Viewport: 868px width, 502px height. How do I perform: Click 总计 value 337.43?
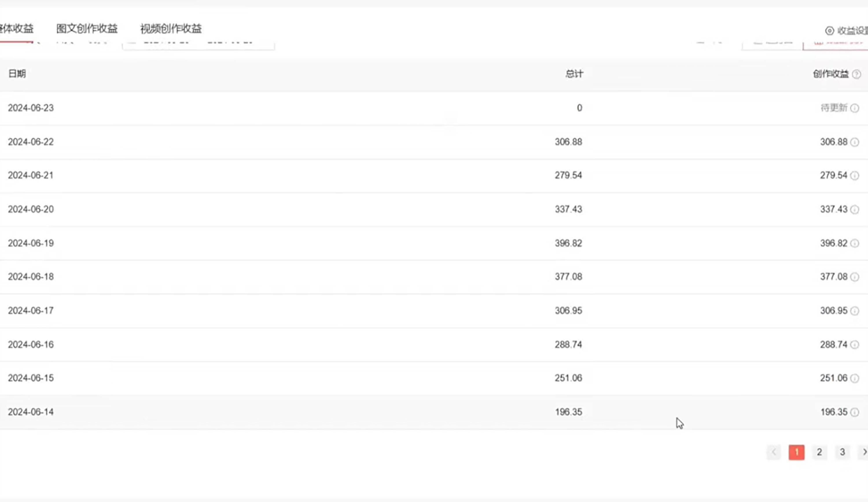pos(568,209)
